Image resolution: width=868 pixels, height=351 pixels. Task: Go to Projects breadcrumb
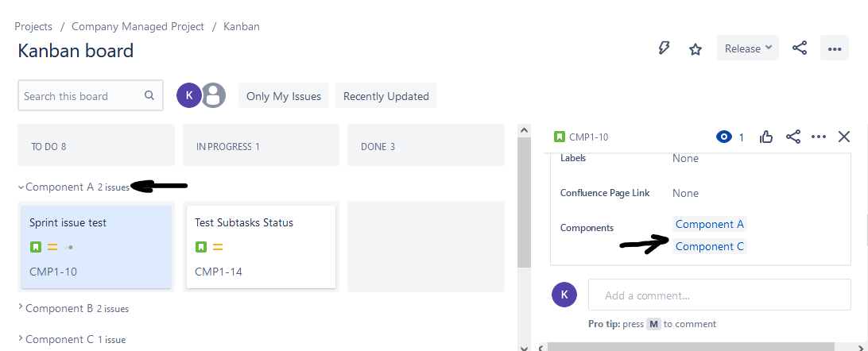coord(33,26)
